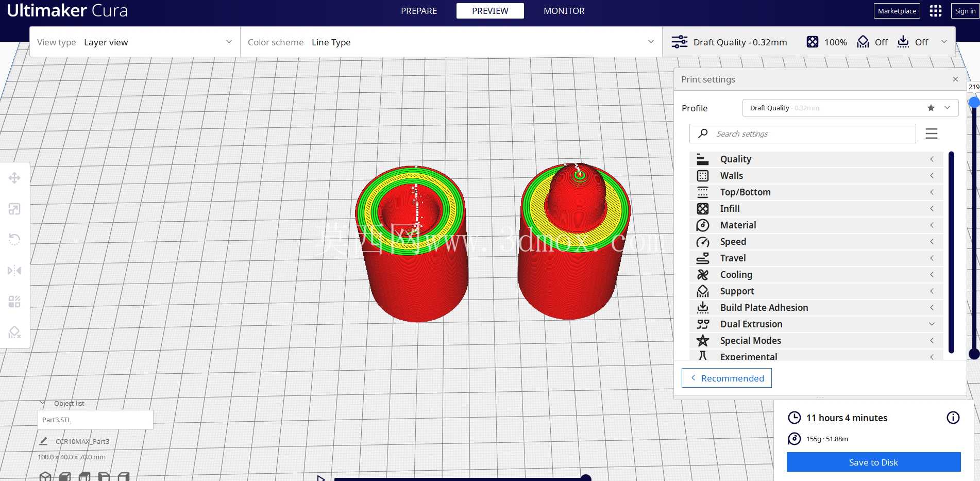Show print time details info icon
The width and height of the screenshot is (980, 481).
pos(953,418)
